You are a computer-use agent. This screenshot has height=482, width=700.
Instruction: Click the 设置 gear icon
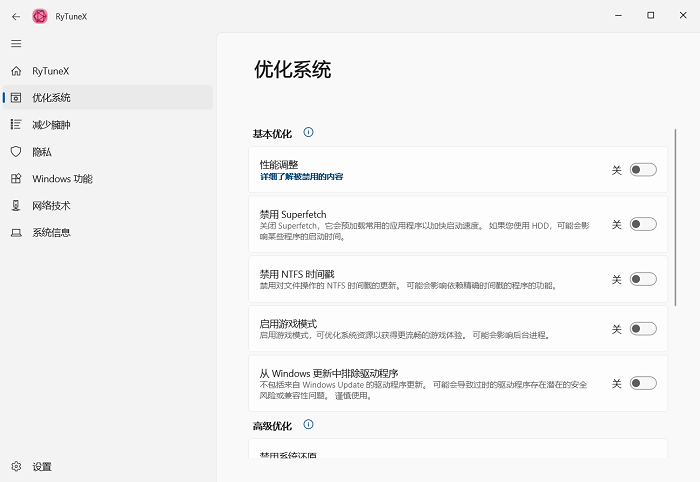click(16, 467)
